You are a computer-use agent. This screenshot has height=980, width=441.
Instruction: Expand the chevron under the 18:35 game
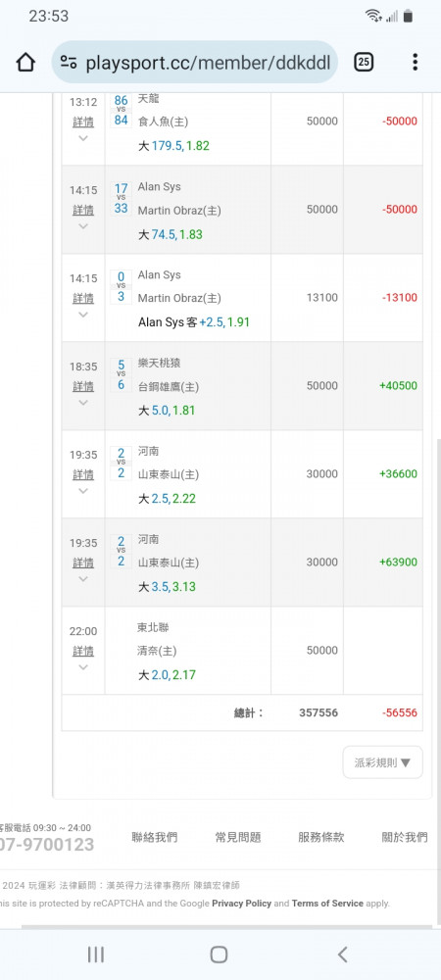tap(83, 403)
